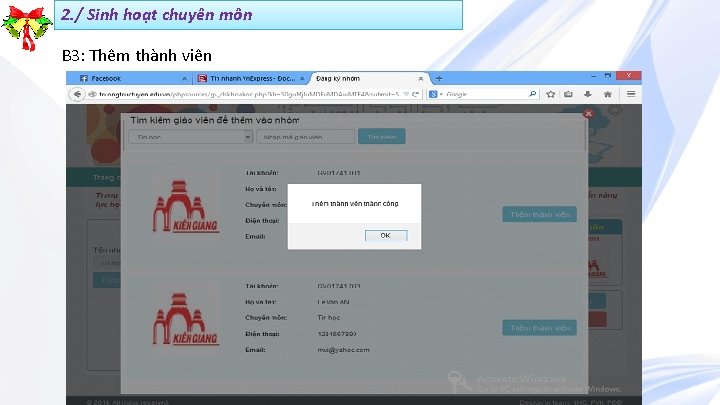Click Thêm thành viên for Le Van AN
The height and width of the screenshot is (405, 720).
click(x=540, y=328)
